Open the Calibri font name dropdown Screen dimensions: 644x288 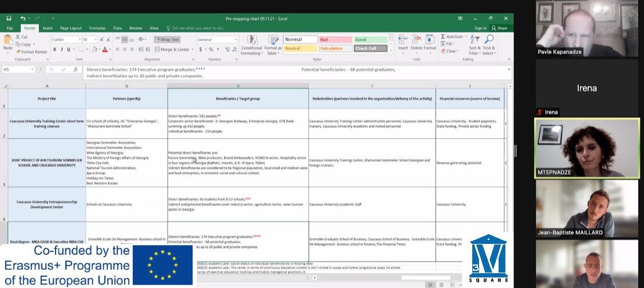coord(79,40)
